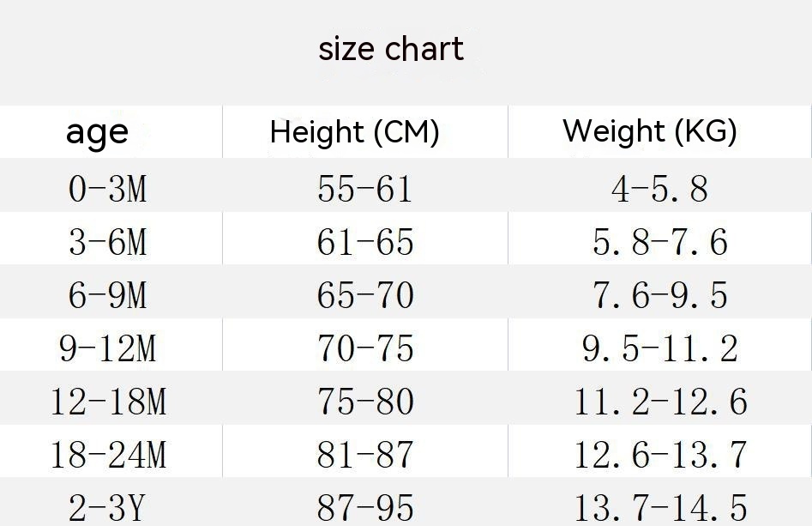Click the 0-3M age cell
This screenshot has width=812, height=526.
[108, 189]
